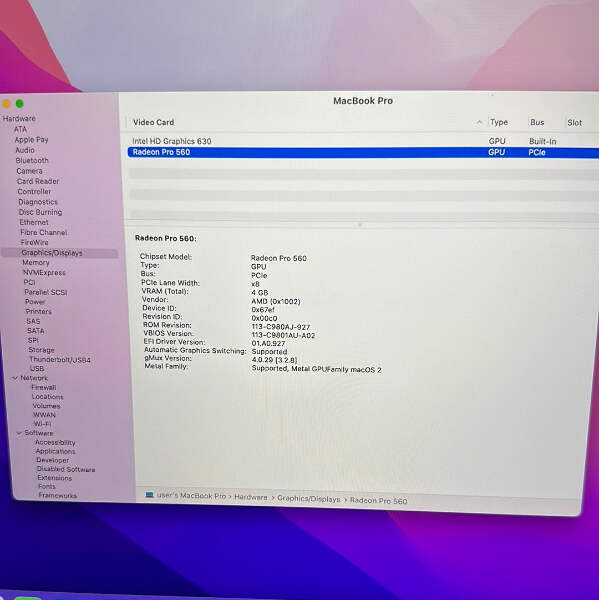Sort by the Bus column header
The width and height of the screenshot is (599, 600).
(x=537, y=122)
